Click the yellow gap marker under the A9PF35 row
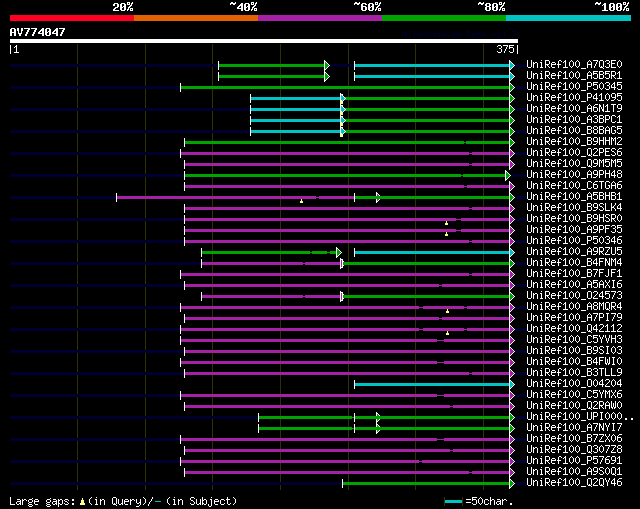 tap(446, 234)
